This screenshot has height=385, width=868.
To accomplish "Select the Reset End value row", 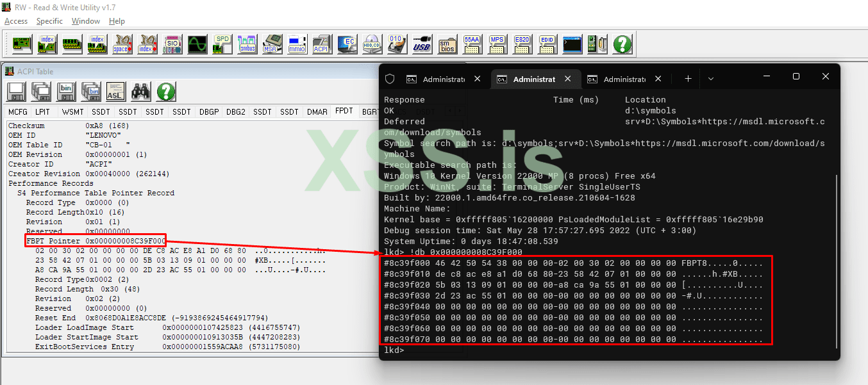I will (x=151, y=318).
